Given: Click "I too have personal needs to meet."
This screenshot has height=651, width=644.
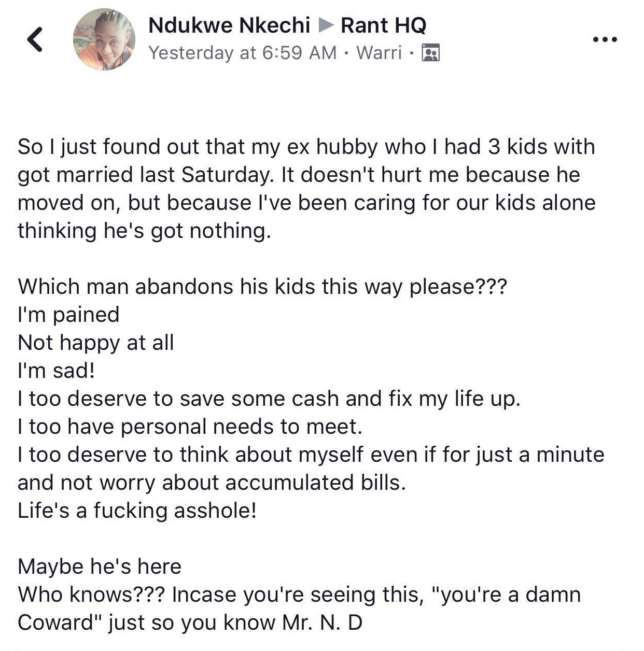Looking at the screenshot, I should tap(190, 427).
